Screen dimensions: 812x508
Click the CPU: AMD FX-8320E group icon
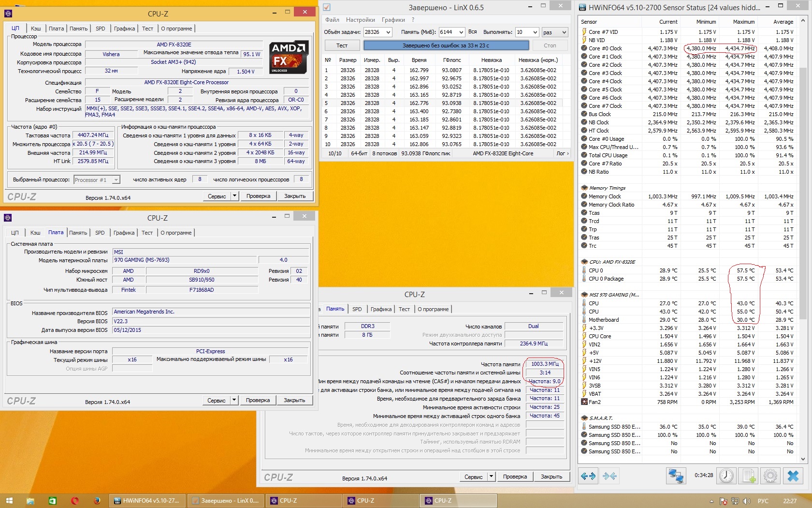tap(584, 262)
